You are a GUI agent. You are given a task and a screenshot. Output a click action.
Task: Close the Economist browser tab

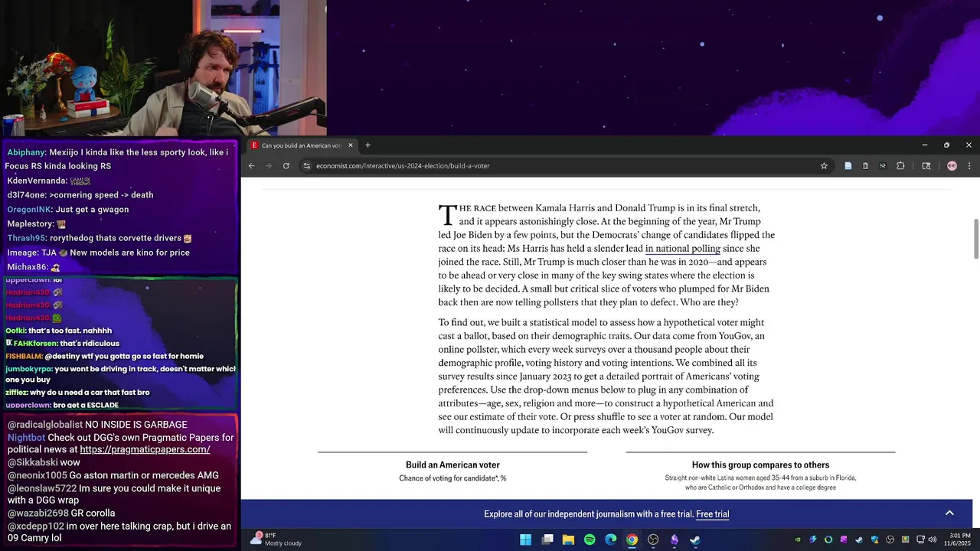[351, 145]
